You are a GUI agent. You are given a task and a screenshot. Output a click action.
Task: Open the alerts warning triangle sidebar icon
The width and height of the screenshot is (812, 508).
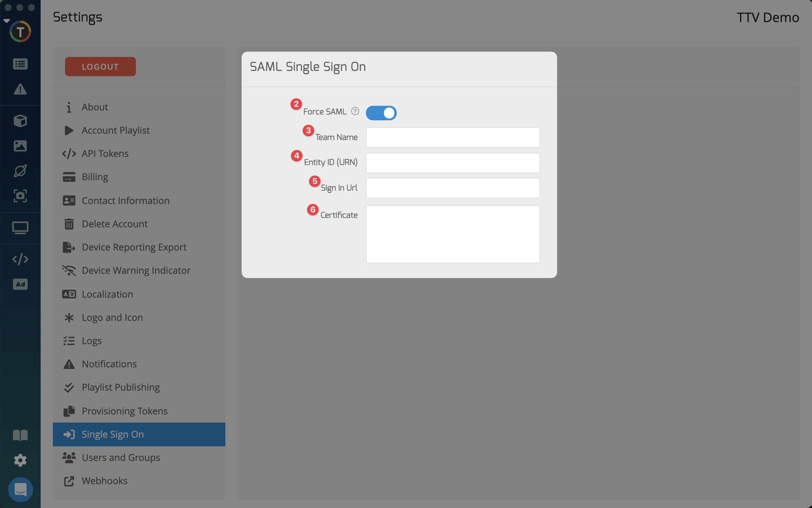pyautogui.click(x=20, y=89)
